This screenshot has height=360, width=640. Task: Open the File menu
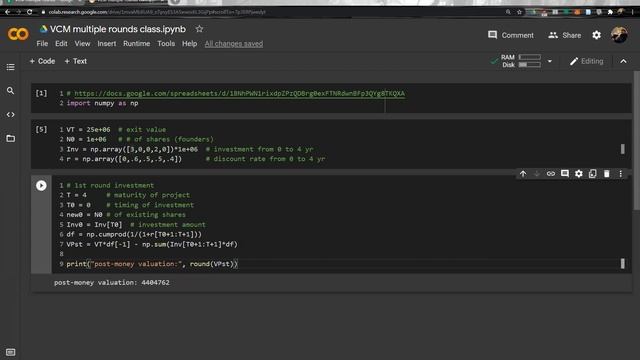tap(42, 44)
